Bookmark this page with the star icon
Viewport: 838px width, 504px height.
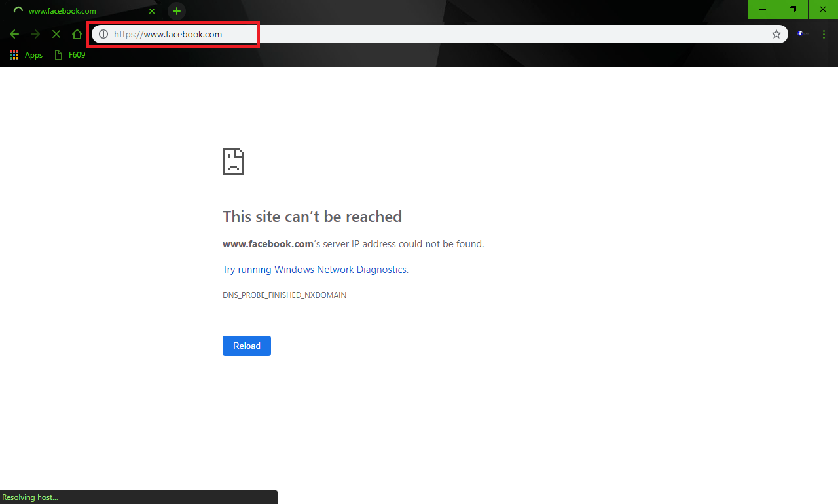click(776, 34)
